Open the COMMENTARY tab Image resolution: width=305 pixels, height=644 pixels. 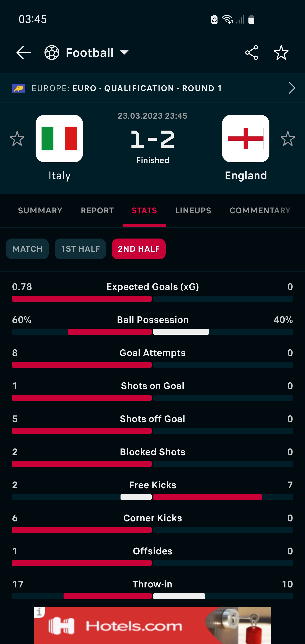(x=260, y=210)
